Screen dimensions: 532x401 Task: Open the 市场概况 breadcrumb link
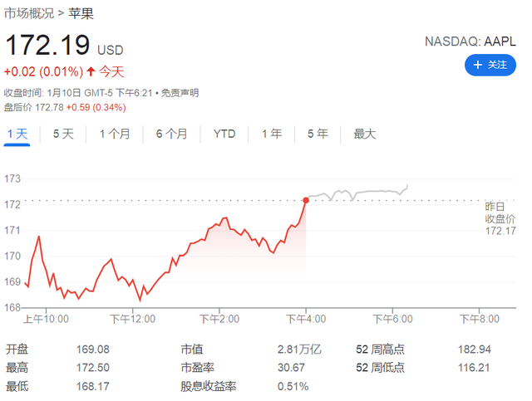(29, 13)
